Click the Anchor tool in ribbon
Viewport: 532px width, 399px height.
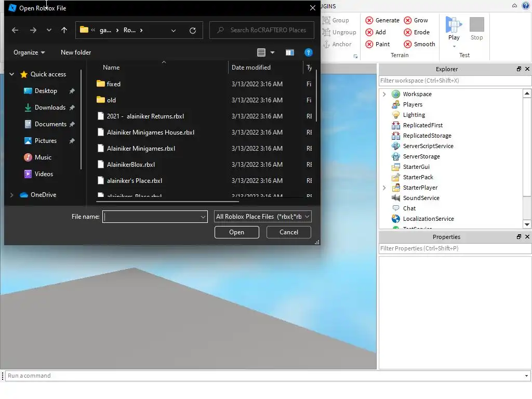coord(337,44)
